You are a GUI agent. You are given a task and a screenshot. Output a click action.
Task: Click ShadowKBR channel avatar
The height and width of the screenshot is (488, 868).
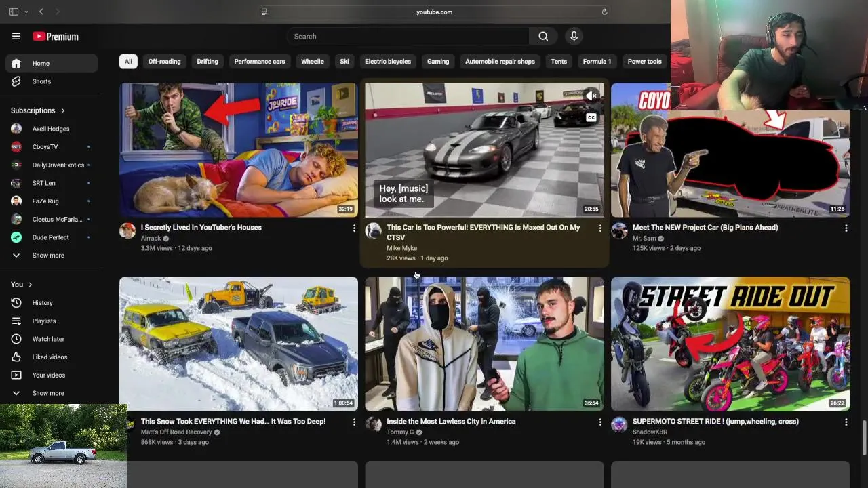pyautogui.click(x=619, y=424)
